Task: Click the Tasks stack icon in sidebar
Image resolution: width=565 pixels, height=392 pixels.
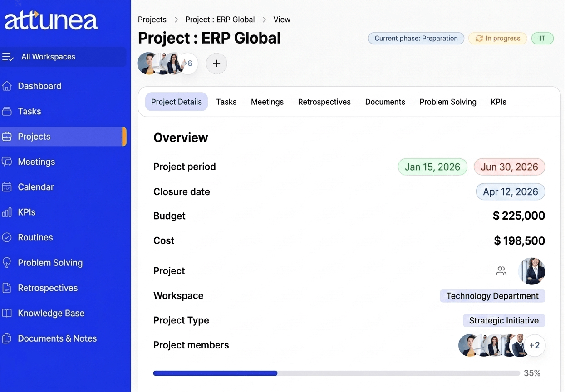Action: (7, 111)
